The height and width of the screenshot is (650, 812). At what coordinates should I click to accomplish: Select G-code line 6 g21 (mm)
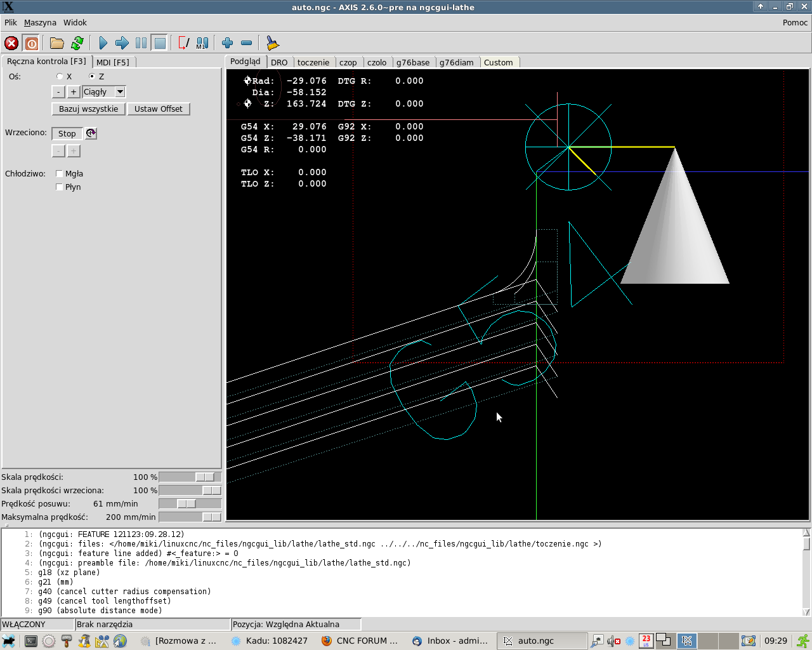tap(56, 582)
